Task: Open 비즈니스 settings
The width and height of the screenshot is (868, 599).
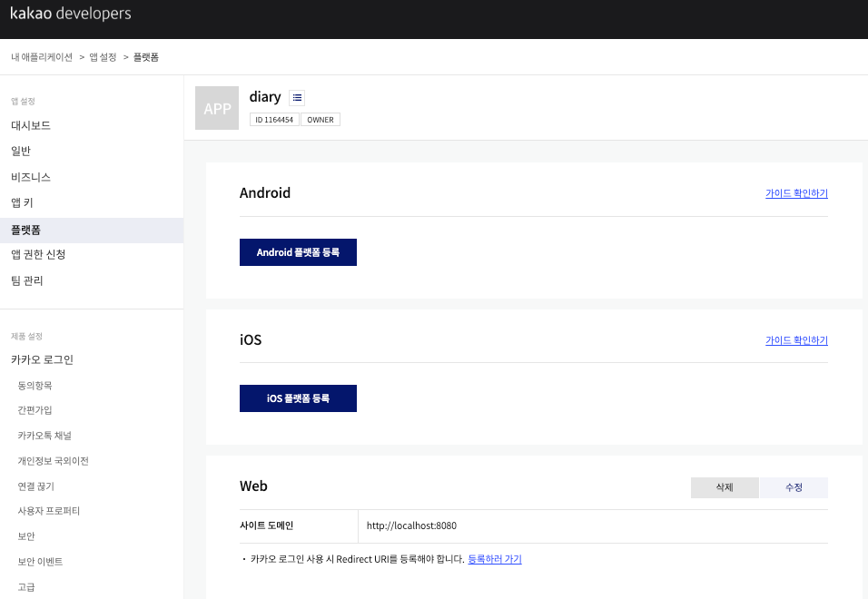Action: [x=31, y=177]
